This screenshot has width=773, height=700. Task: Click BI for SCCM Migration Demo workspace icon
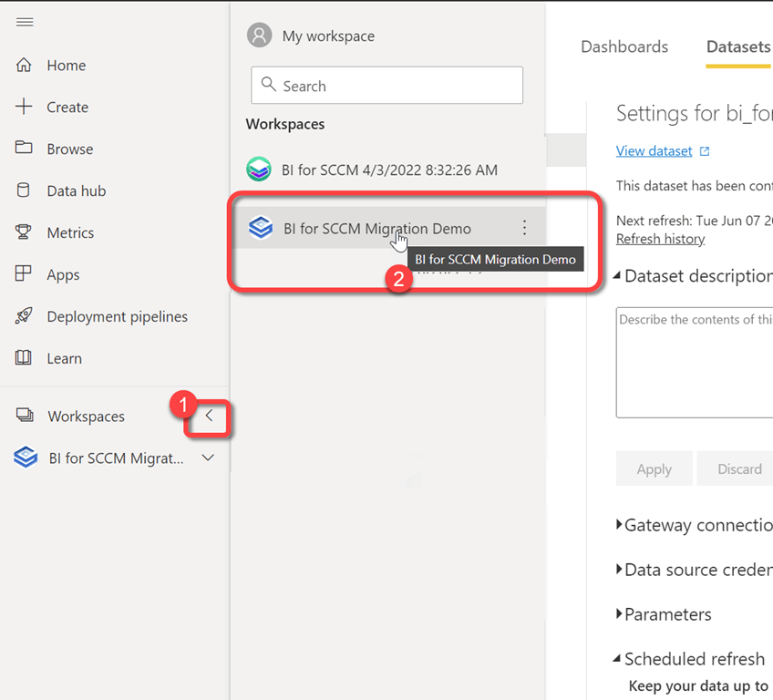[261, 228]
